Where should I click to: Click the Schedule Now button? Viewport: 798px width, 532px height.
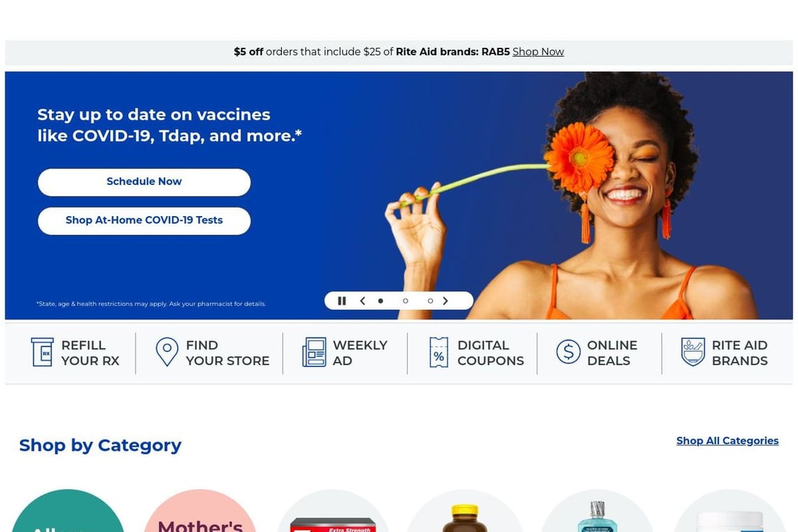coord(144,182)
